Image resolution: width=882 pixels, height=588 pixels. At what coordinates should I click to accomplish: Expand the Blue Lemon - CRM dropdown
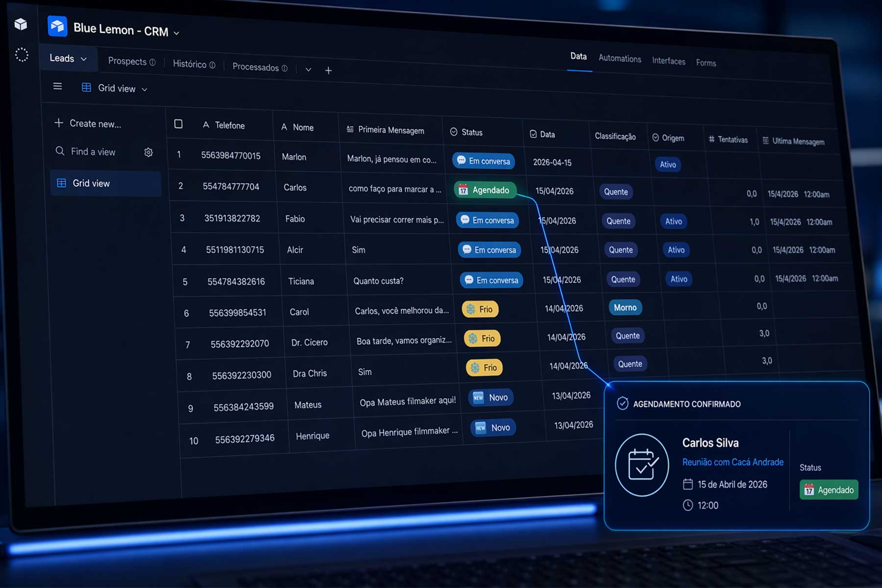tap(176, 32)
